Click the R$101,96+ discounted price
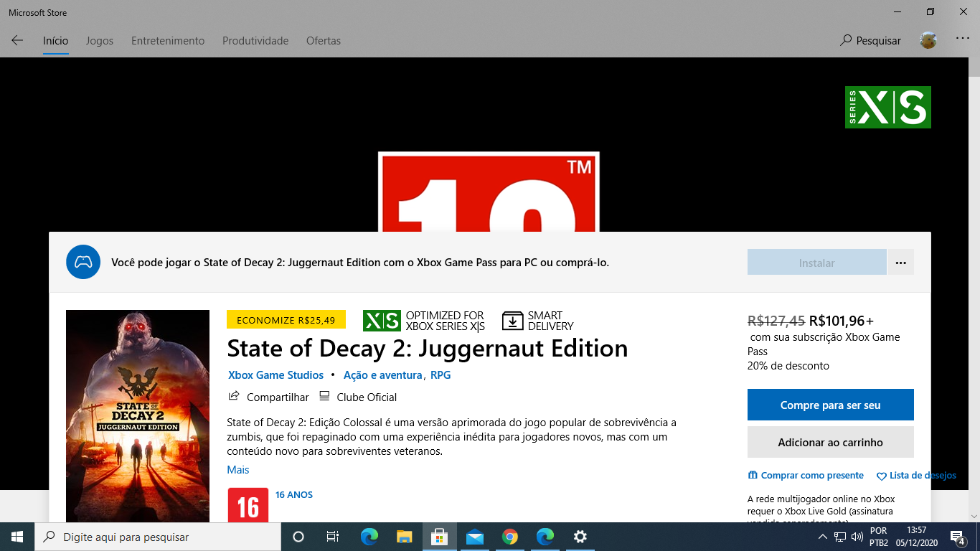Viewport: 980px width, 551px height. point(842,321)
